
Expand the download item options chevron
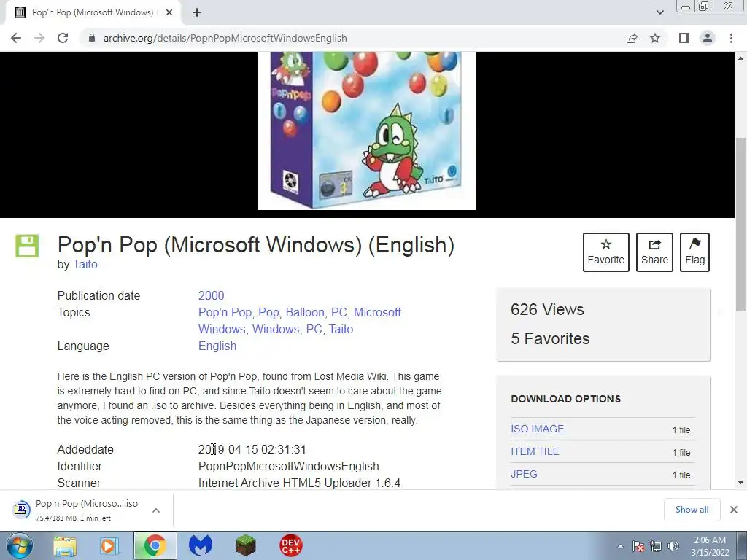point(156,510)
